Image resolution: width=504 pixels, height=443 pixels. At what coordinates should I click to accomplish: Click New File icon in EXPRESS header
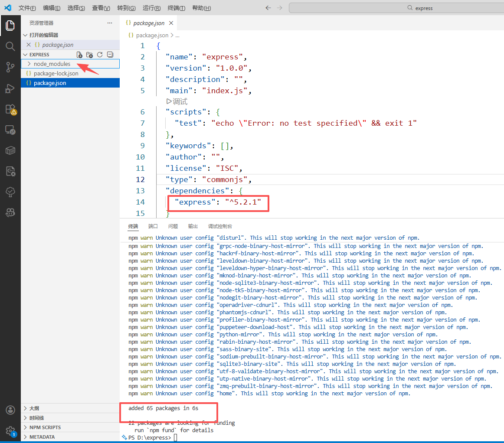79,55
